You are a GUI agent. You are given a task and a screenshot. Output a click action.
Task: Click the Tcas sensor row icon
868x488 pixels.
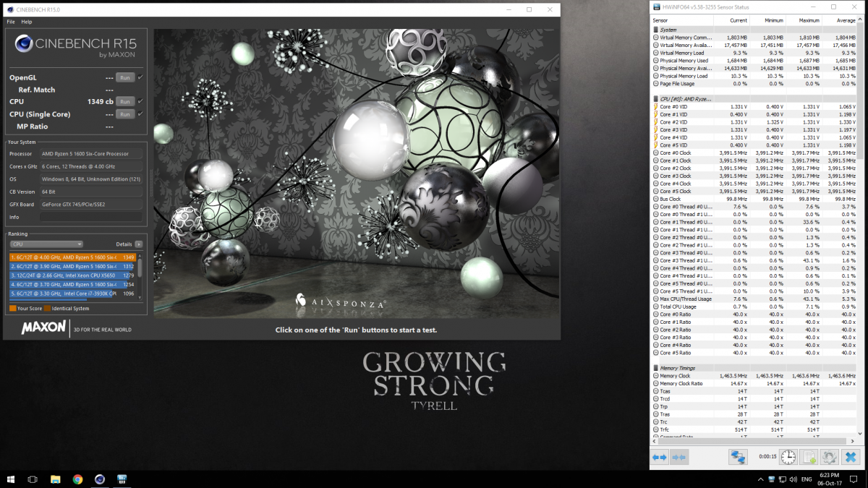tap(655, 391)
